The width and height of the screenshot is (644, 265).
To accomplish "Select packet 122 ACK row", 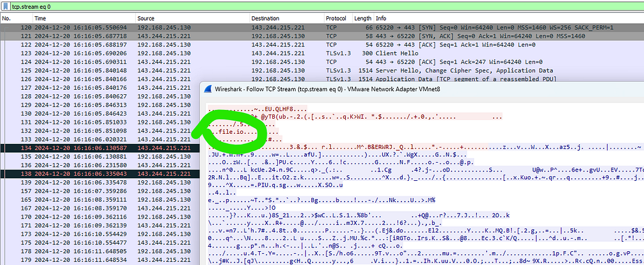I will coord(322,45).
